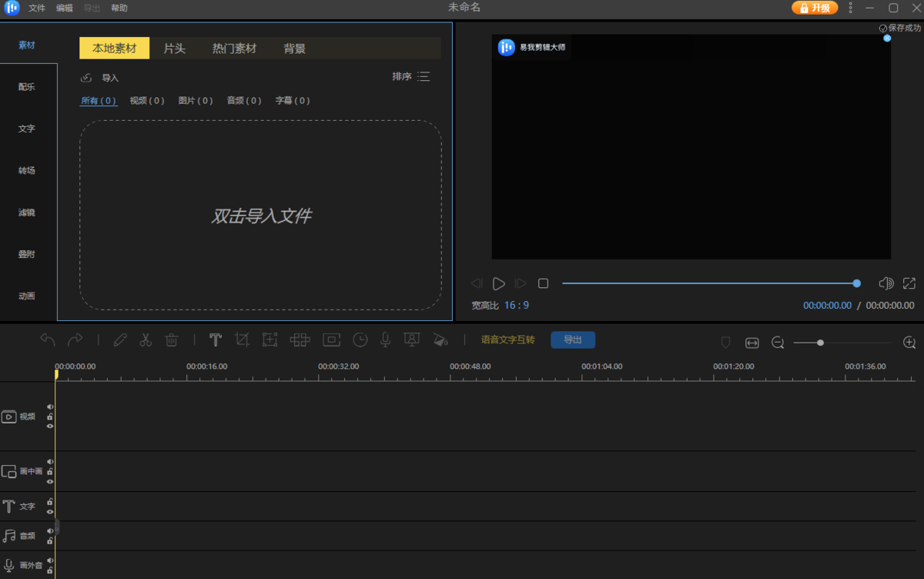This screenshot has width=924, height=579.
Task: Click the undo arrow icon
Action: [x=48, y=340]
